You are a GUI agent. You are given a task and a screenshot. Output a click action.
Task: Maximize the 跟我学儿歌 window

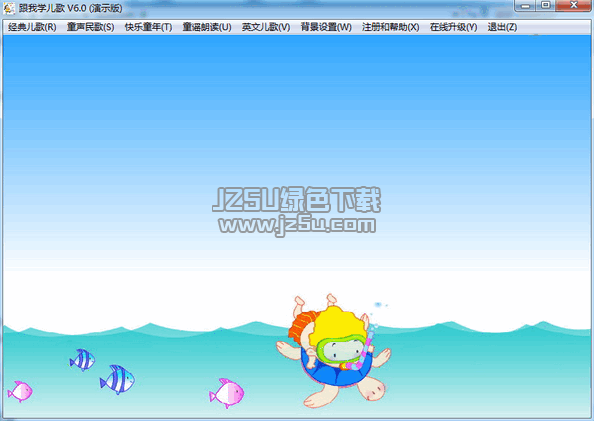coord(546,6)
